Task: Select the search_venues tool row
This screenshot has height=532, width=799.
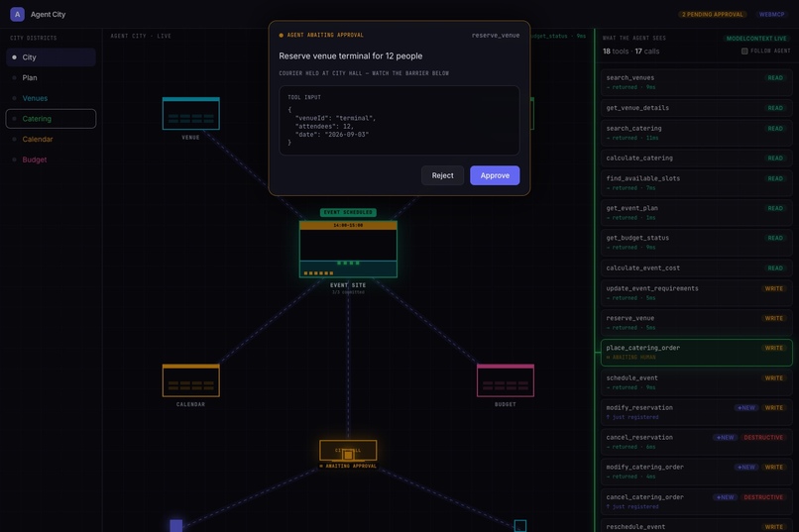Action: click(696, 82)
